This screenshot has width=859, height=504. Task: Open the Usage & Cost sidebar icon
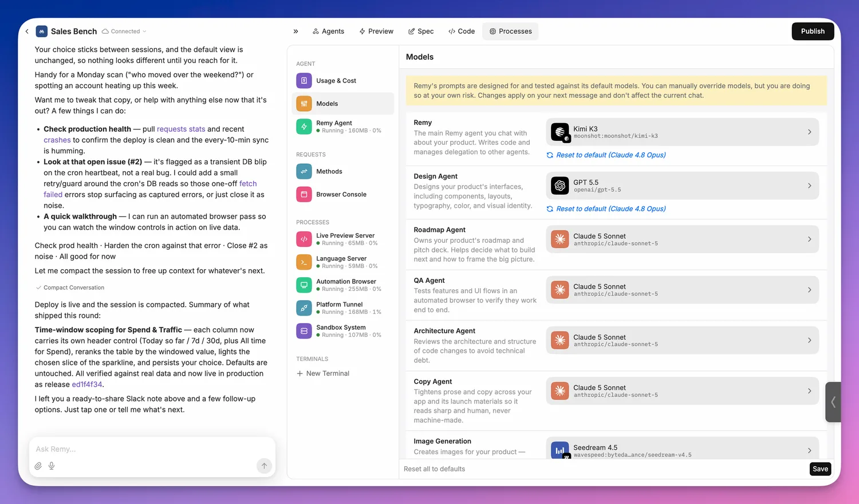coord(304,81)
